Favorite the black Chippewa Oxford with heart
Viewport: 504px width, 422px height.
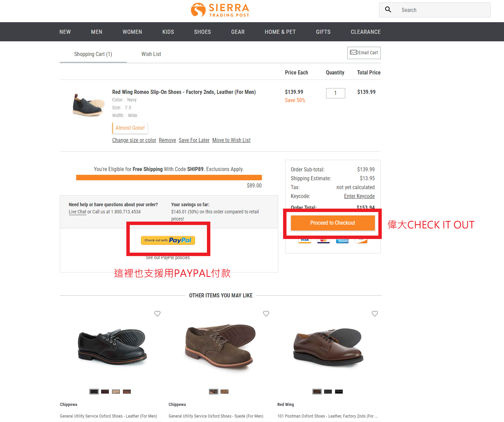[157, 313]
